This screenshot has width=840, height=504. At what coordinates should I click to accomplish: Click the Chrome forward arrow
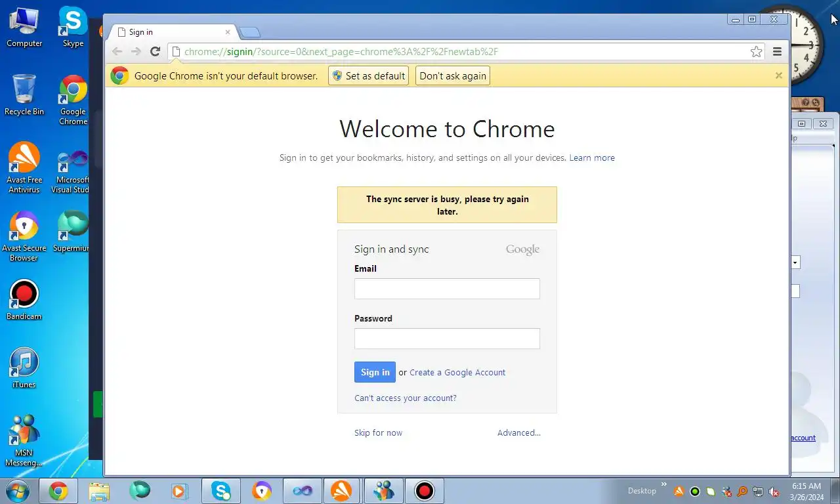pos(136,52)
